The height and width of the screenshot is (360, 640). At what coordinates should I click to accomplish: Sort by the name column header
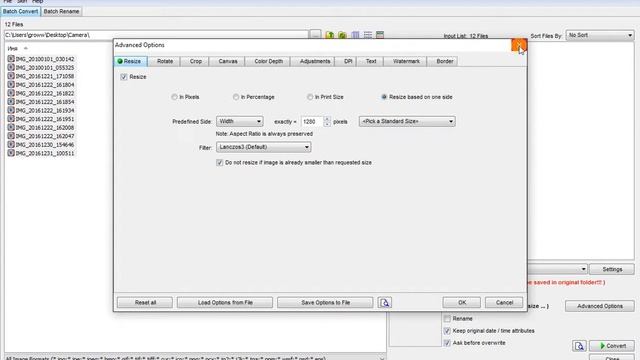[x=13, y=49]
